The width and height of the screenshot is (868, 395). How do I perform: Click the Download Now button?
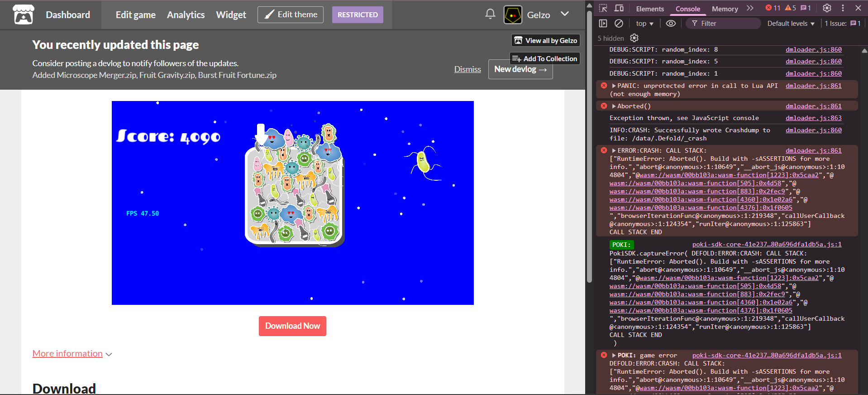pyautogui.click(x=292, y=326)
